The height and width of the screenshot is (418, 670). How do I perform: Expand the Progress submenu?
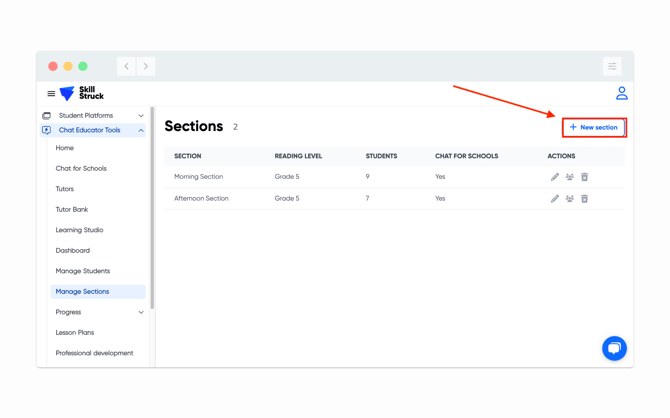[x=141, y=312]
